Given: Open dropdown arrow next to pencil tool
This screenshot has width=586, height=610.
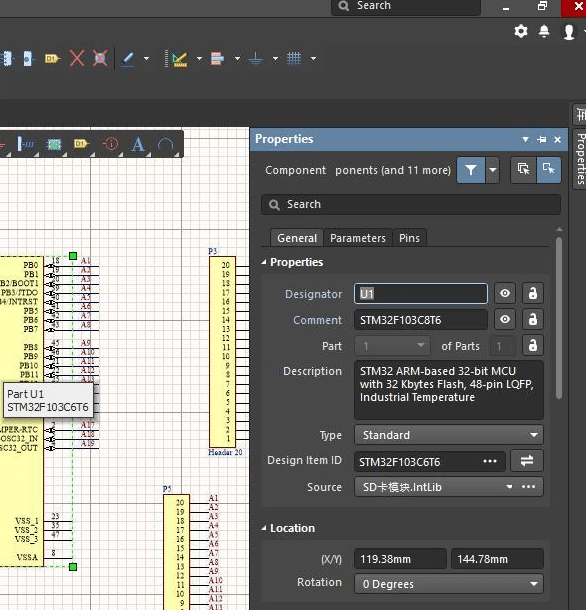Looking at the screenshot, I should coord(146,59).
